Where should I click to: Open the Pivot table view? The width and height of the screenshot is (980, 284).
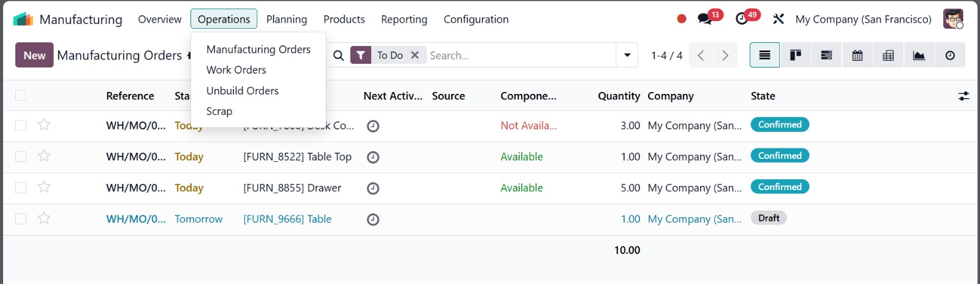tap(888, 55)
